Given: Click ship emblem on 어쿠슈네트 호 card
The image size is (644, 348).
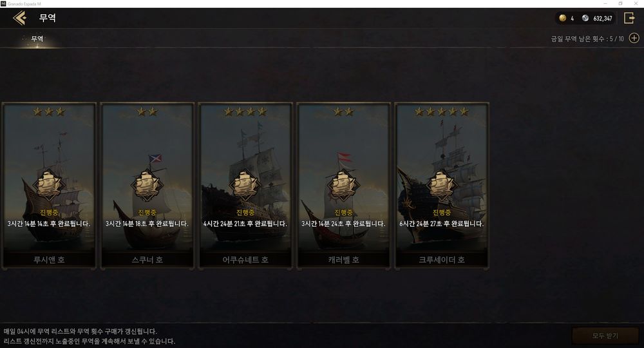Looking at the screenshot, I should (245, 186).
